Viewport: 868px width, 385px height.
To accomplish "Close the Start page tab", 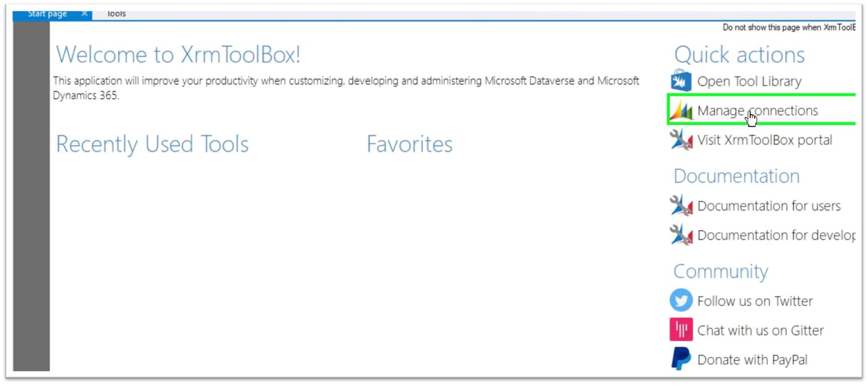I will coord(84,14).
